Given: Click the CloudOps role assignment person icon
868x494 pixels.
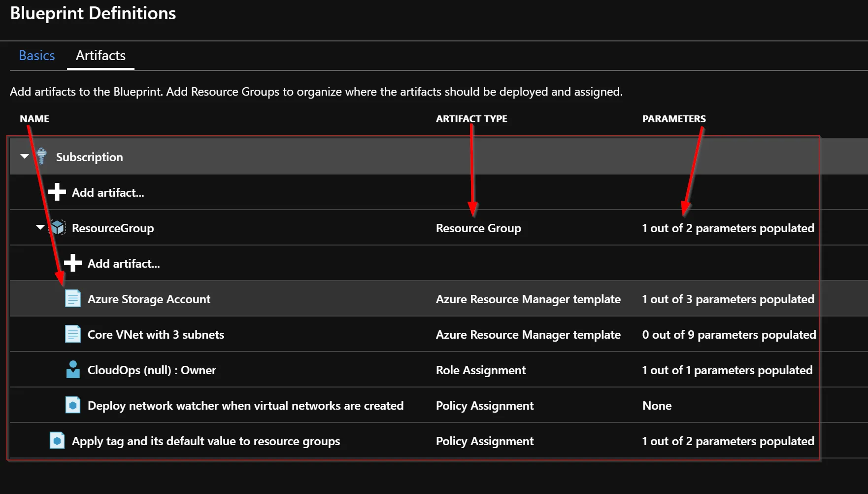Looking at the screenshot, I should click(x=73, y=369).
